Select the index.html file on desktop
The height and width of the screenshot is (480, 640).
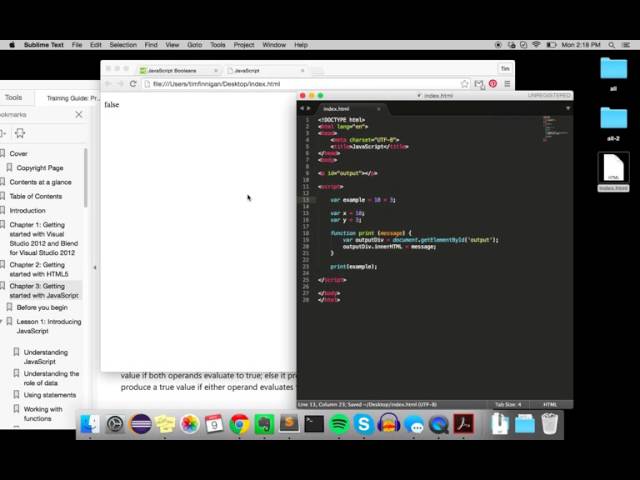pyautogui.click(x=613, y=172)
